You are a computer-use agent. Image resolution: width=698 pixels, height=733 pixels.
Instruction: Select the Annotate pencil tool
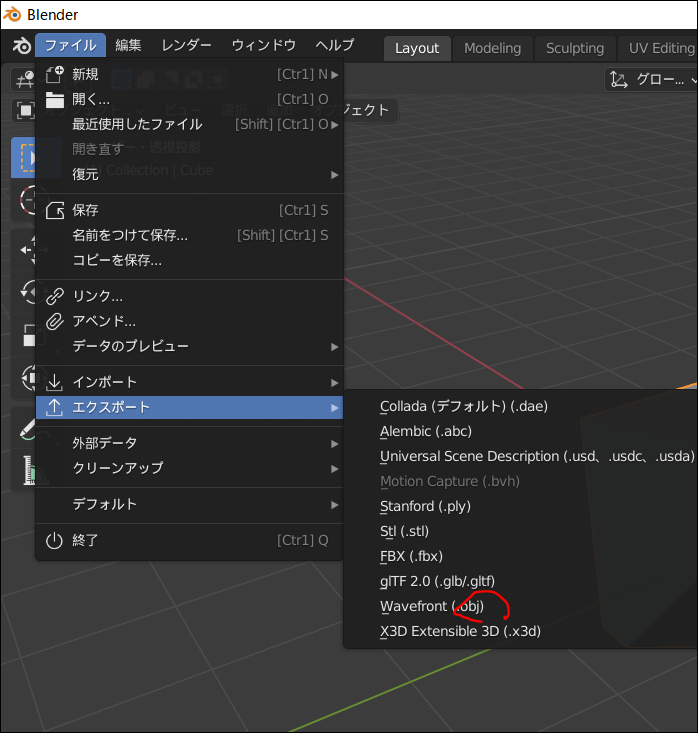click(27, 429)
